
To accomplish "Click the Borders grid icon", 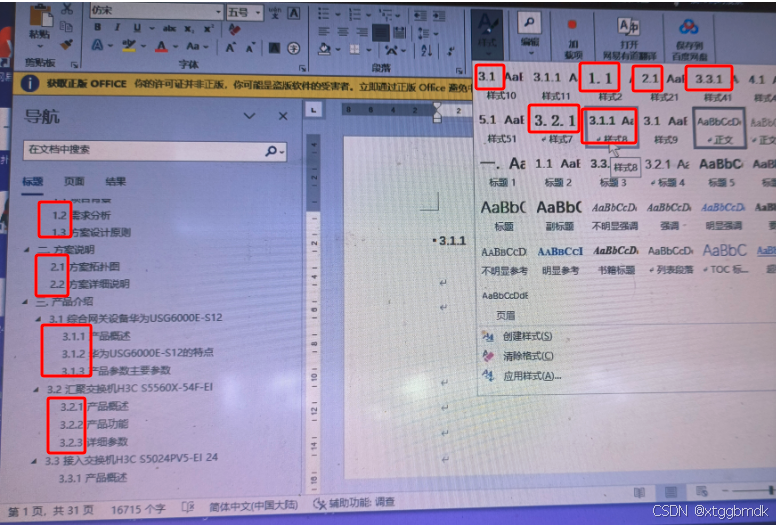I will coord(354,49).
